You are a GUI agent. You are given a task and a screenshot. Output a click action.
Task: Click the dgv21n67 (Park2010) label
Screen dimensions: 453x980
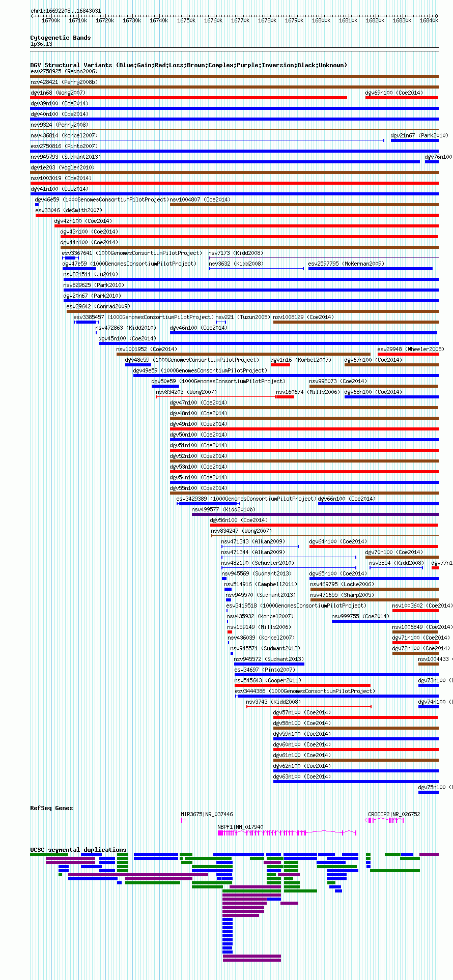[419, 135]
